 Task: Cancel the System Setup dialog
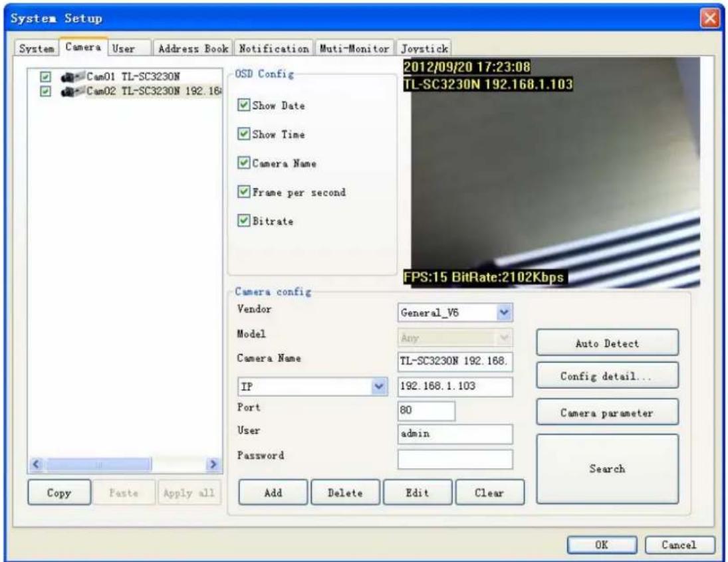click(679, 545)
